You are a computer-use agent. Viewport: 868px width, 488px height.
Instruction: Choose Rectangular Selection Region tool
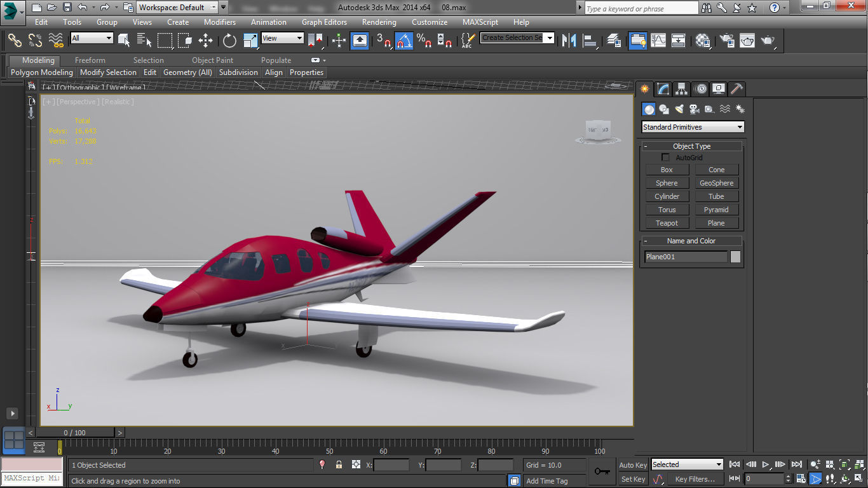pyautogui.click(x=165, y=41)
